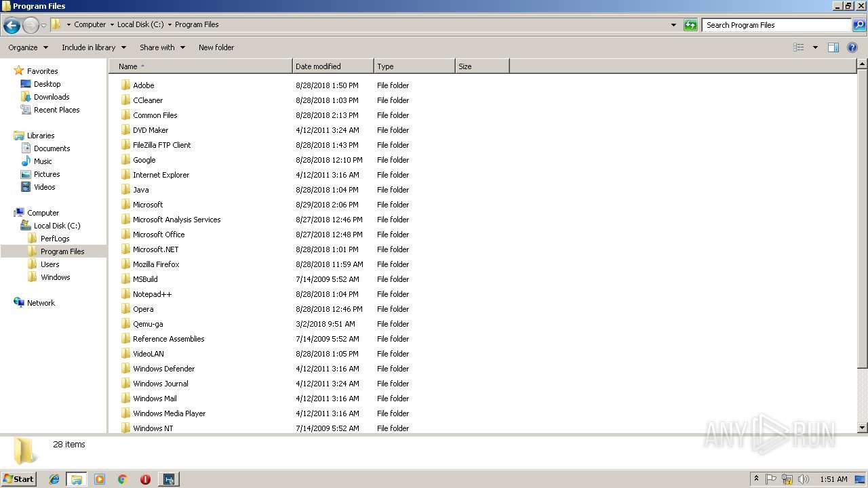Image resolution: width=868 pixels, height=488 pixels.
Task: Open the Videos library
Action: 44,187
